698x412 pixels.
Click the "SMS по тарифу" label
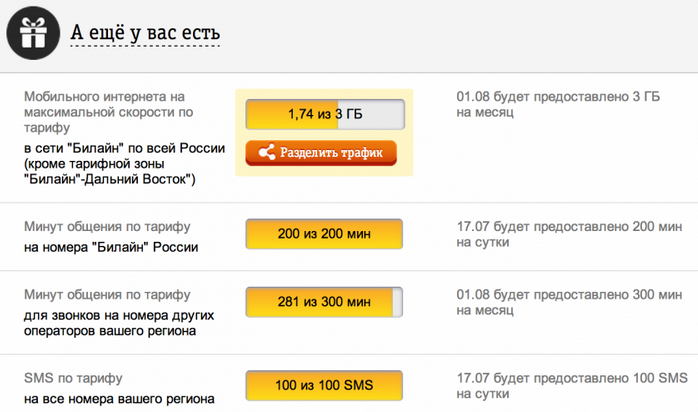(73, 378)
